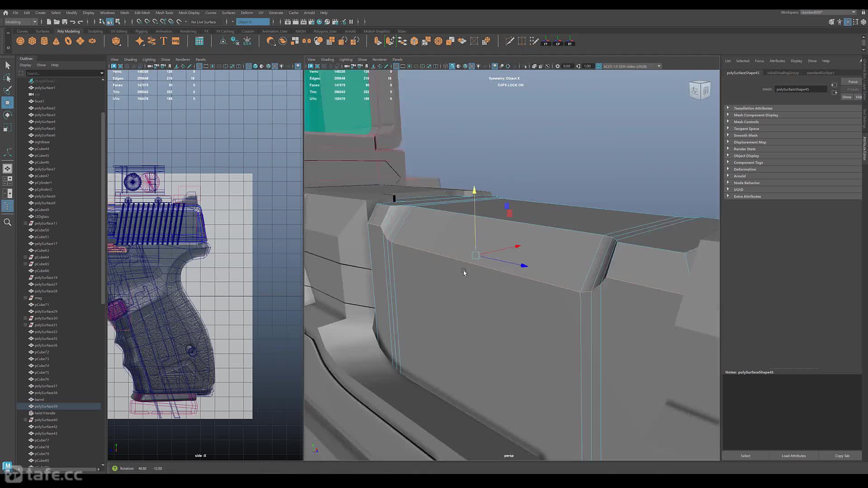Image resolution: width=868 pixels, height=488 pixels.
Task: Activate the Scale tool in the toolbox
Action: pyautogui.click(x=7, y=128)
